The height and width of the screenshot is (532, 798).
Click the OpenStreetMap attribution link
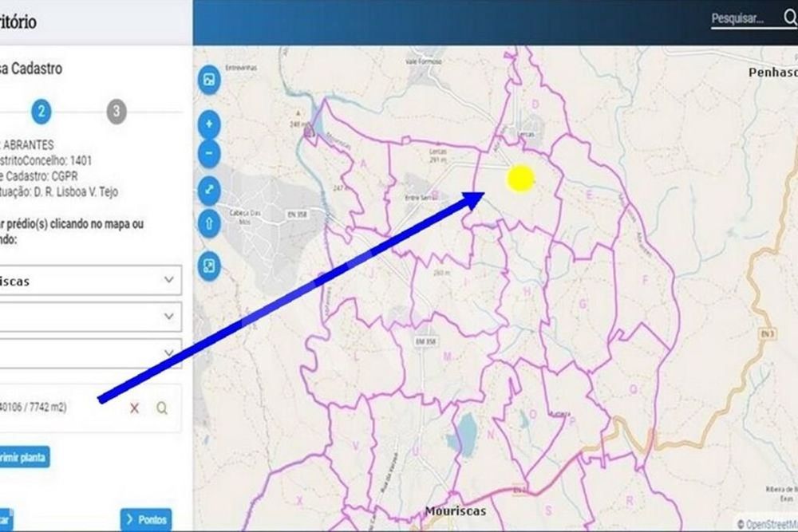click(768, 524)
